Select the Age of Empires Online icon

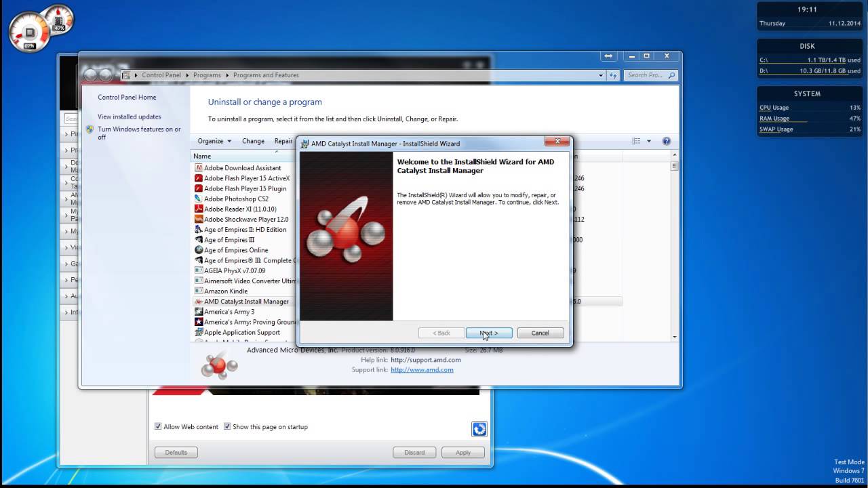[x=199, y=250]
